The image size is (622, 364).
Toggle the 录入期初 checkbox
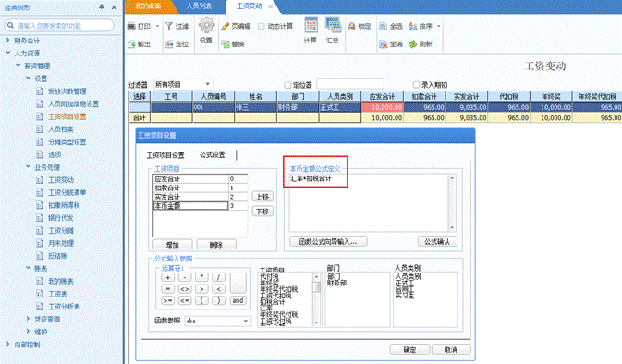(x=416, y=84)
